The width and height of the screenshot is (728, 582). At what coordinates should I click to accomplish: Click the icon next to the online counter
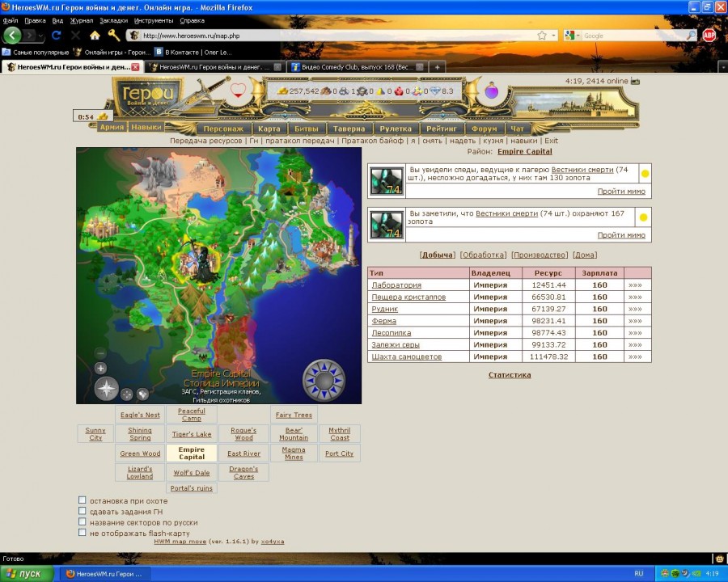point(635,81)
